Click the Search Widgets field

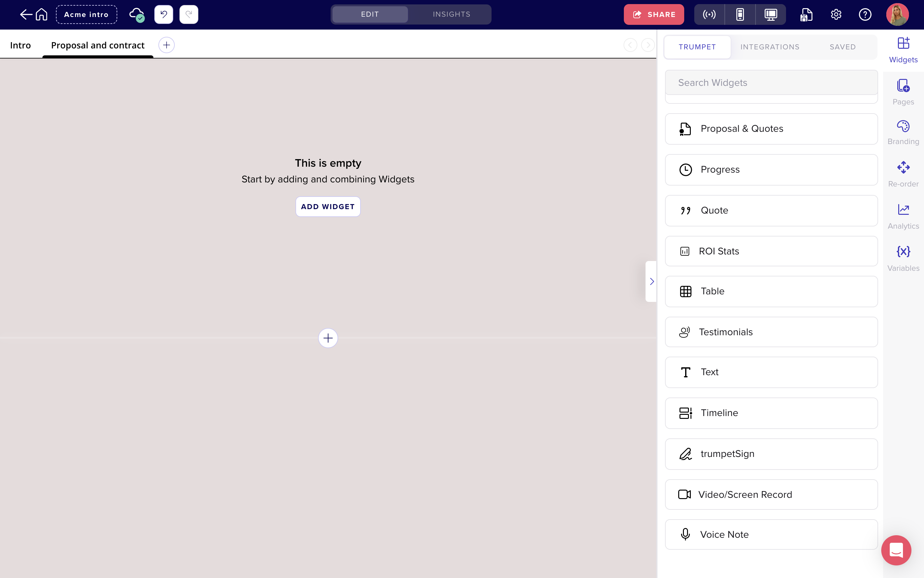click(x=771, y=83)
